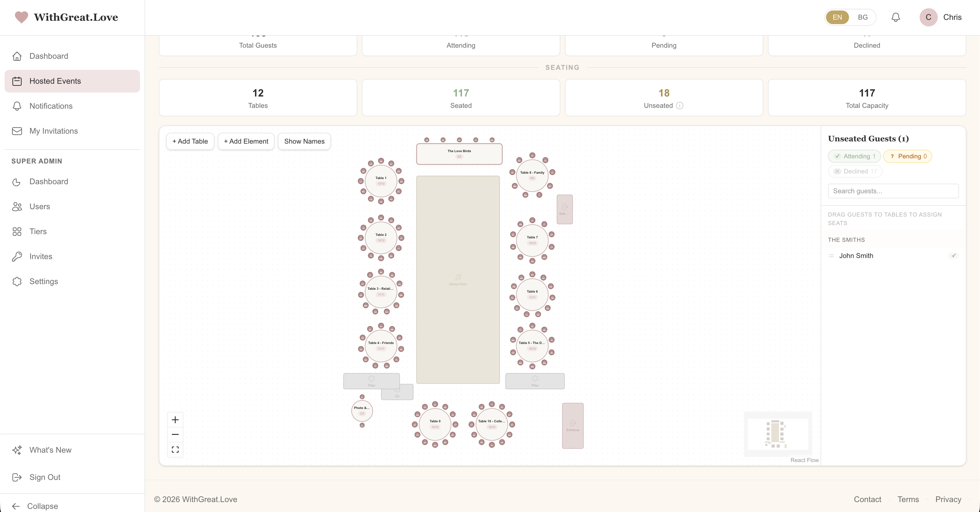Select John Smith in unseated list

tap(893, 256)
